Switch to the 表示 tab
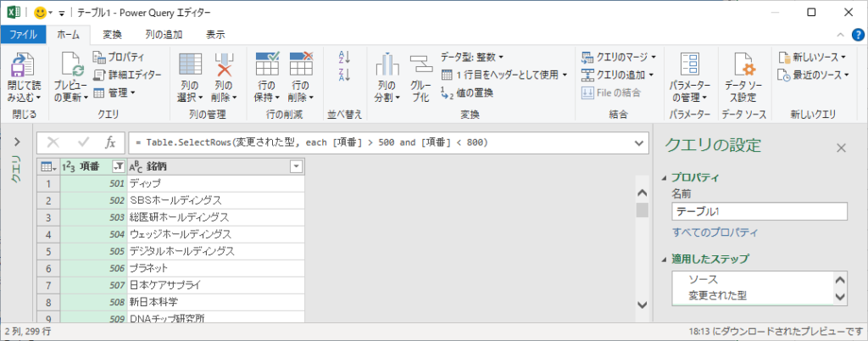This screenshot has height=341, width=868. 216,34
